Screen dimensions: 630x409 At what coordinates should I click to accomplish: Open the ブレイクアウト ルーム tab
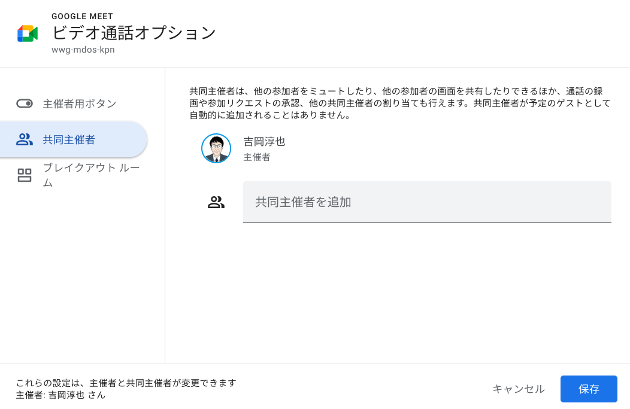click(x=74, y=175)
